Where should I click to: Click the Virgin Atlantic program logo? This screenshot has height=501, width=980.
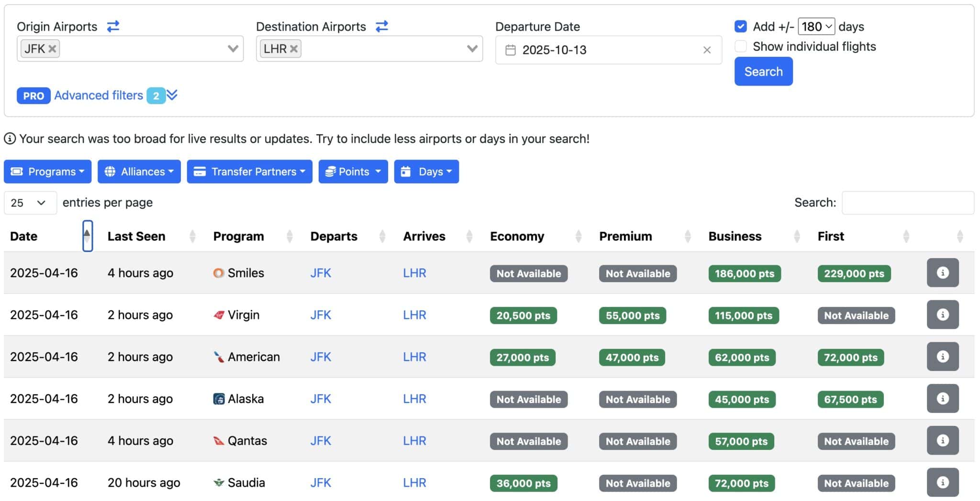pos(218,315)
